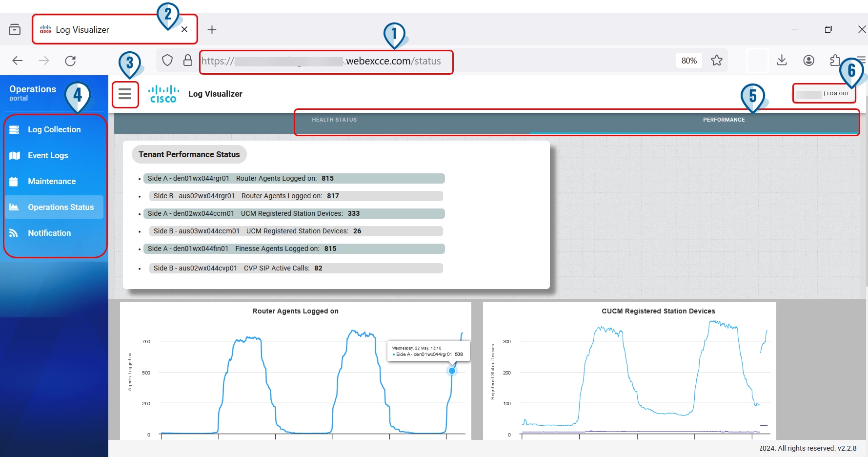868x457 pixels.
Task: Click the highlighted data point on Router Agents chart
Action: coord(452,371)
